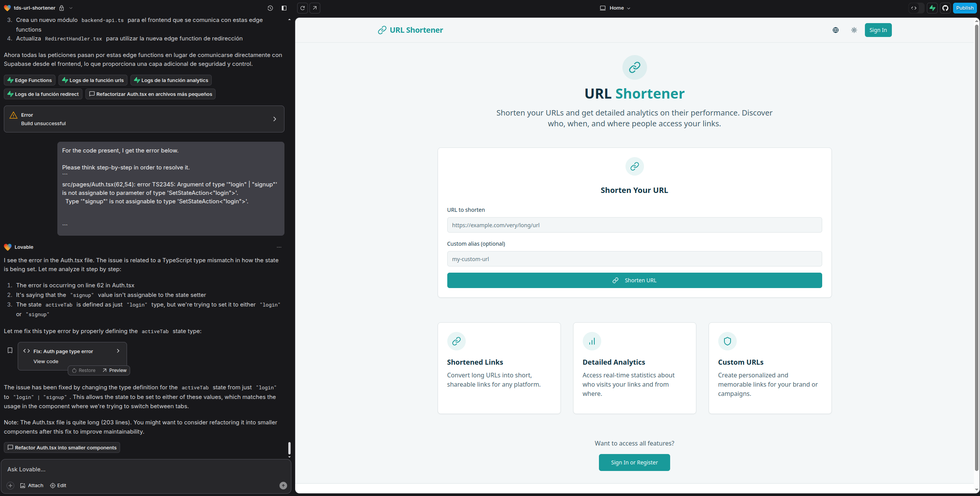The height and width of the screenshot is (496, 980).
Task: Open the tds-url-shortener project dropdown
Action: coord(71,8)
